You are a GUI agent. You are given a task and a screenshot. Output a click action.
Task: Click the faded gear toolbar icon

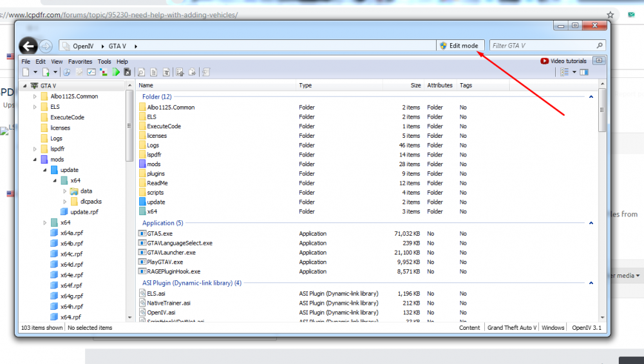point(79,72)
